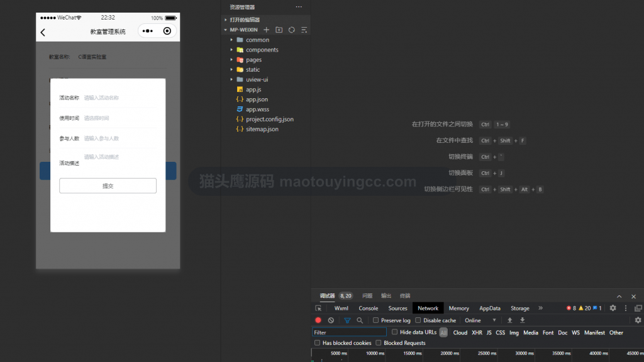Click the 提交 button in popup

pos(108,186)
